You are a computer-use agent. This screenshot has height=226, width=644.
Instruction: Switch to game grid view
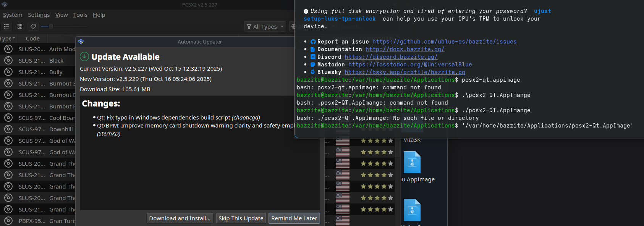20,26
